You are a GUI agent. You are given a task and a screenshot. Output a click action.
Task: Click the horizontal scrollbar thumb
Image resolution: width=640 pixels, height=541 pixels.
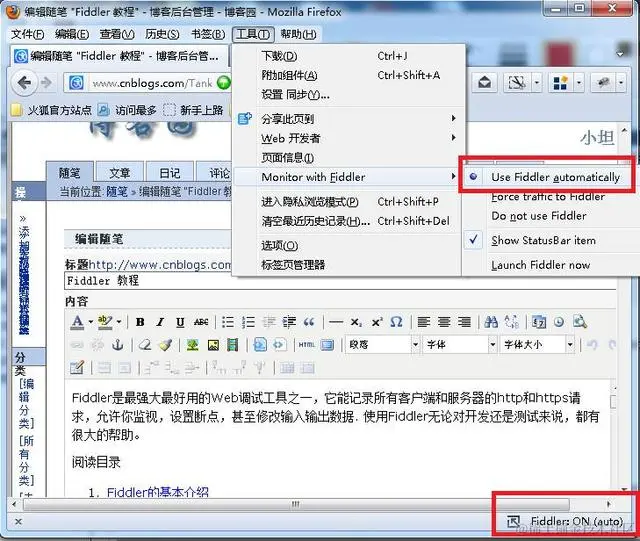pos(296,505)
